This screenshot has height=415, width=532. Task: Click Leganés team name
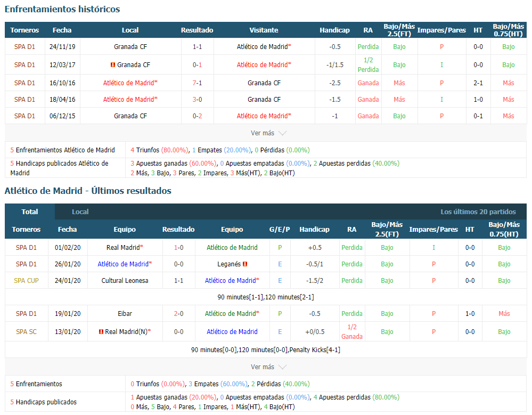coord(229,264)
